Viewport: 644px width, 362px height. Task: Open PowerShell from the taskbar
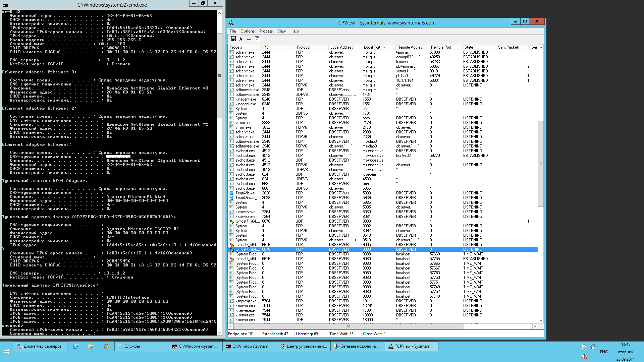[75, 346]
